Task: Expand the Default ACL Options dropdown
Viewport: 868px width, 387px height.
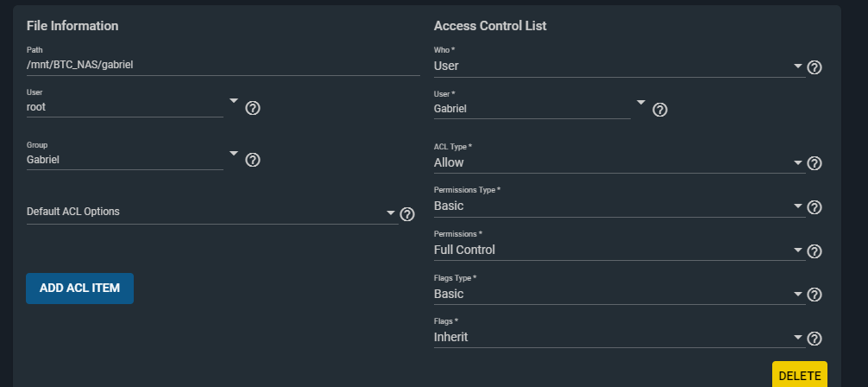Action: (212, 212)
